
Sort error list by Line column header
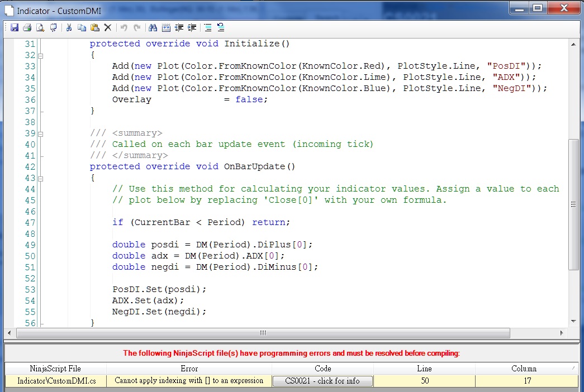click(x=424, y=369)
